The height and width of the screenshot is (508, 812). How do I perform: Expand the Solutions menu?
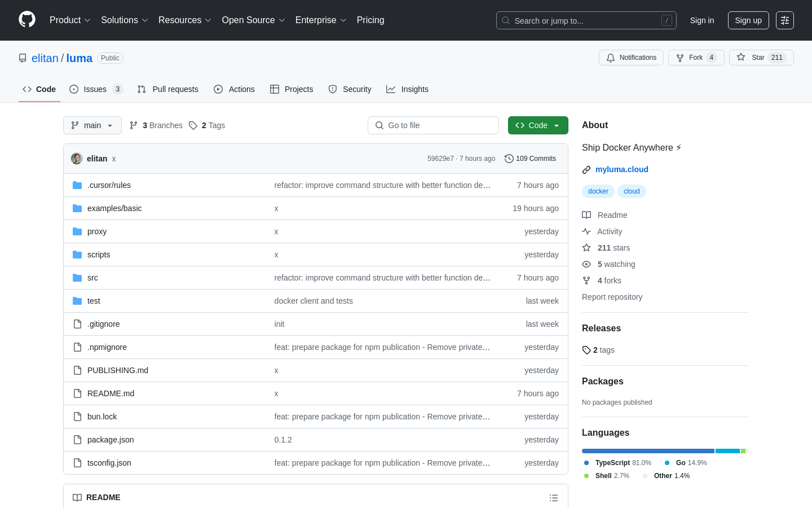point(125,20)
